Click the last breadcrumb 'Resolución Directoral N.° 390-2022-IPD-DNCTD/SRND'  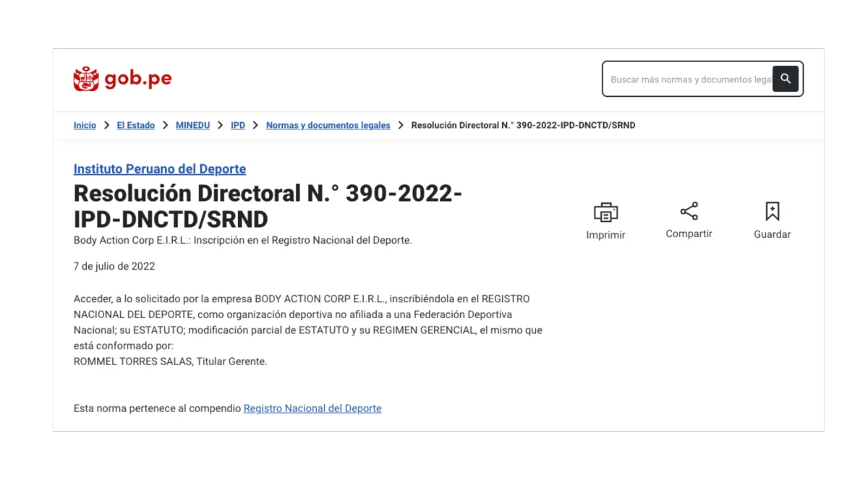pyautogui.click(x=523, y=125)
